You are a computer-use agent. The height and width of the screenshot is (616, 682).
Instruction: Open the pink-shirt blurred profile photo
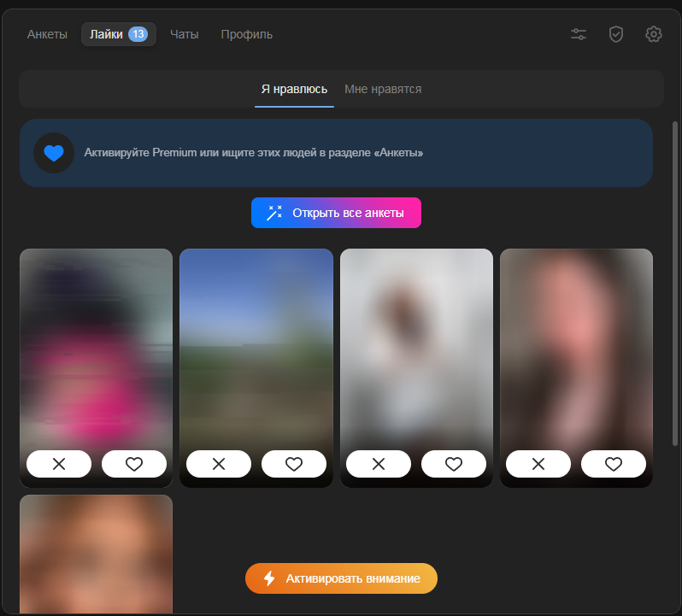(x=96, y=348)
